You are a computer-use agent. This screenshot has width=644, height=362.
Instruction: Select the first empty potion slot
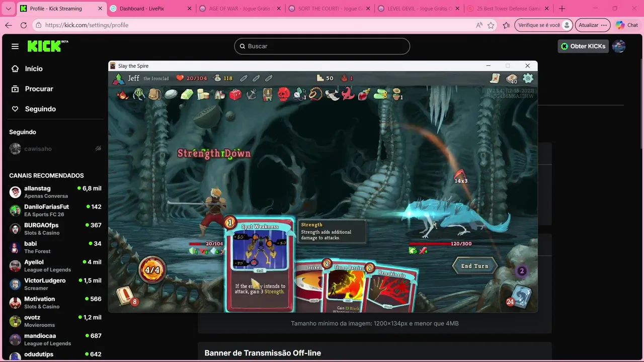[244, 78]
